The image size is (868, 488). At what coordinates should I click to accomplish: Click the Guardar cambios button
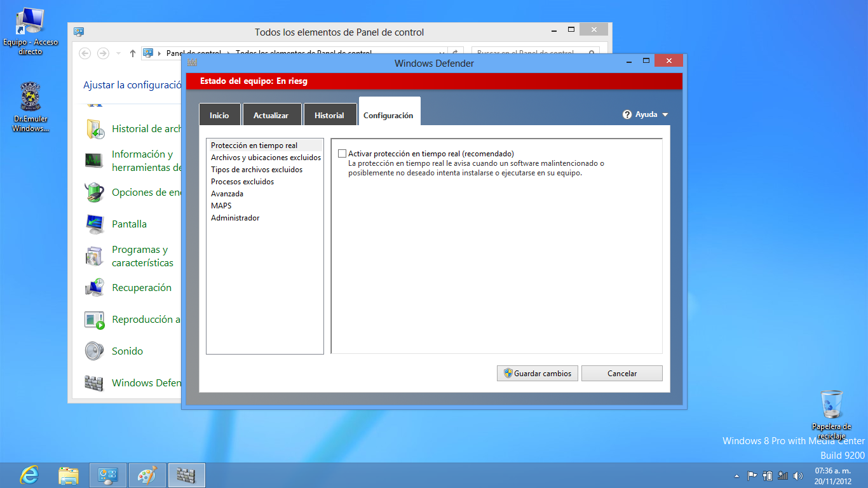(537, 374)
